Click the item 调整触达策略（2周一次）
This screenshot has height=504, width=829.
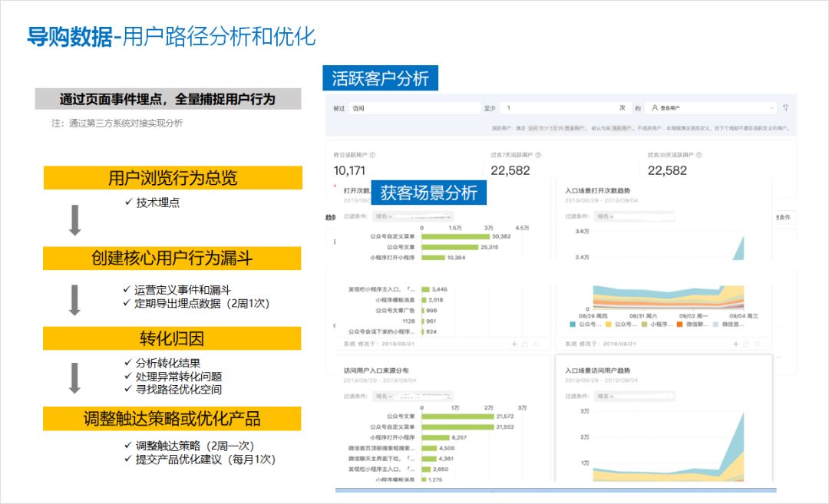[195, 446]
